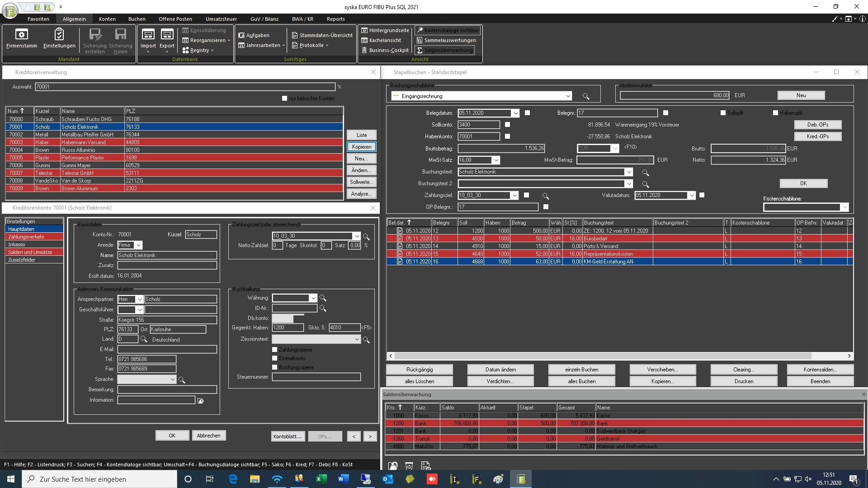Expand the Anrede Firma dropdown
The width and height of the screenshot is (868, 488).
(x=139, y=245)
